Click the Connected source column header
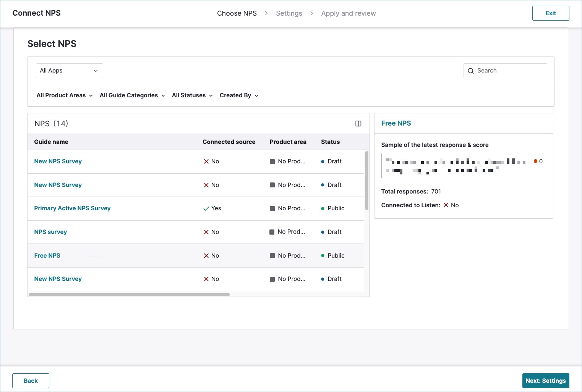 (229, 142)
